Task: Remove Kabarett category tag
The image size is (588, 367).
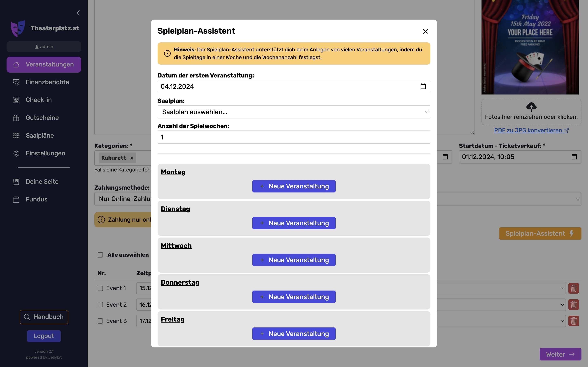Action: click(x=132, y=158)
